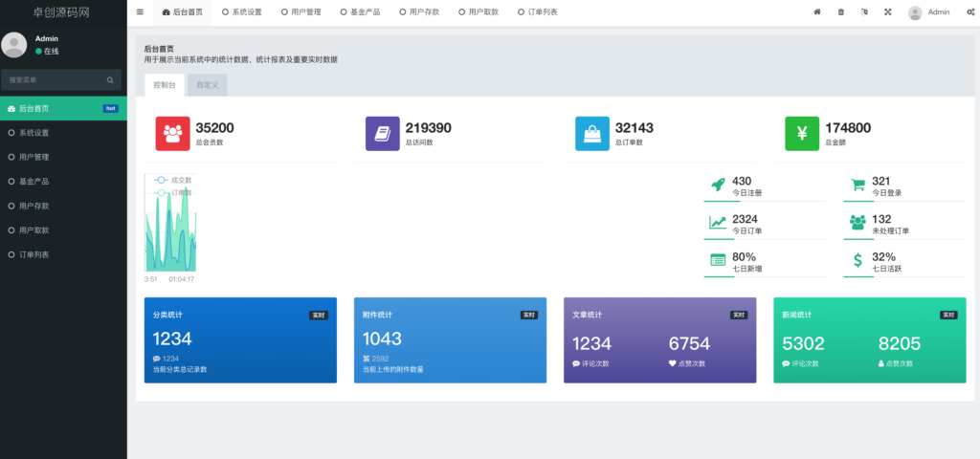Click the dollar sign icon beside 32%
980x459 pixels.
pyautogui.click(x=857, y=260)
